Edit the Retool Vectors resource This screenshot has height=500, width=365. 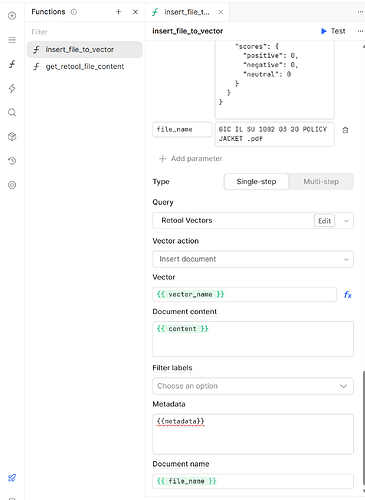point(324,221)
